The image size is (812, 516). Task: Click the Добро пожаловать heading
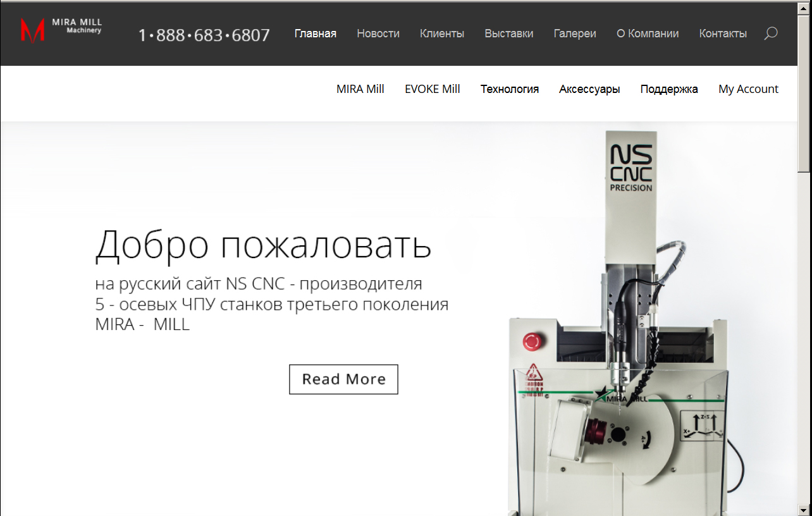pos(263,245)
